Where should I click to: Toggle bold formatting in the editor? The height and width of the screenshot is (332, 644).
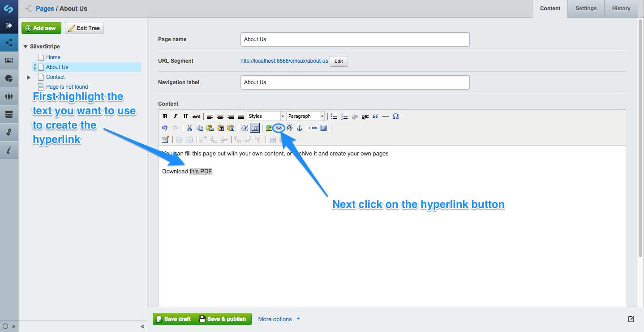pos(165,116)
